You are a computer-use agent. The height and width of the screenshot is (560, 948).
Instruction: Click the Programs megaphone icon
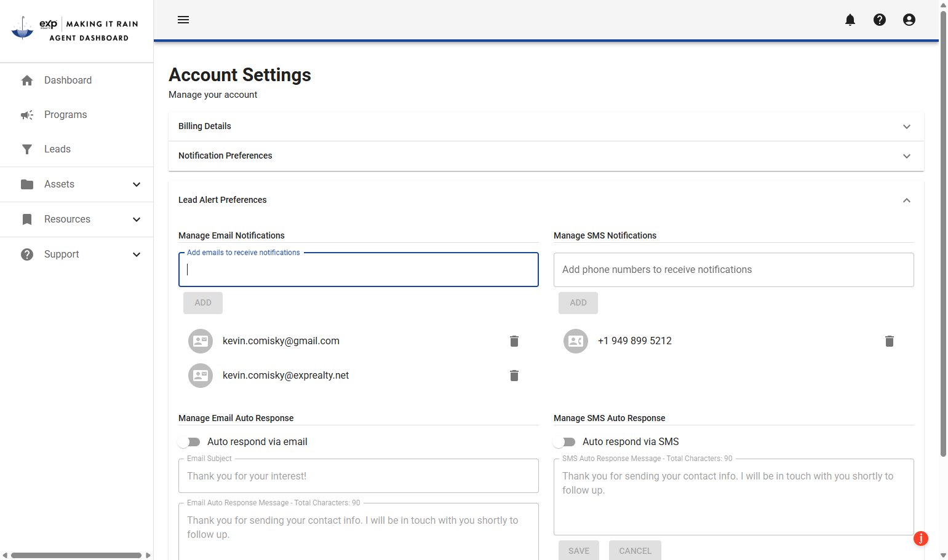point(27,115)
